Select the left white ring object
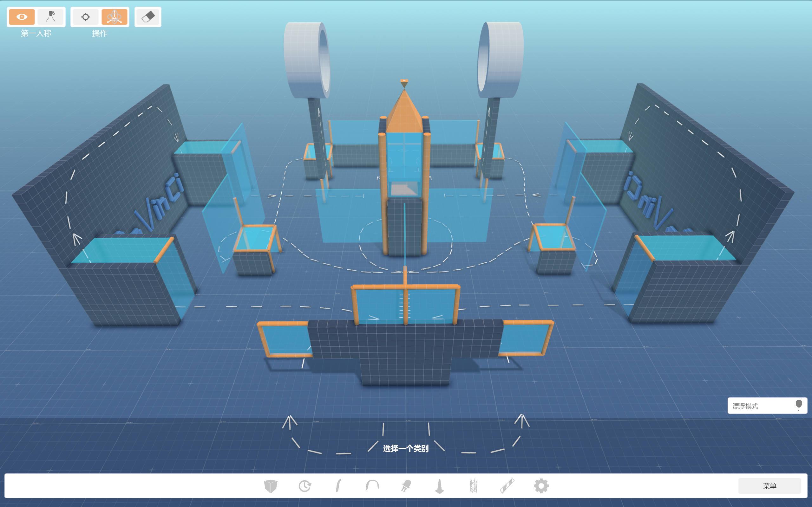Screen dimensions: 812x507 [x=307, y=60]
